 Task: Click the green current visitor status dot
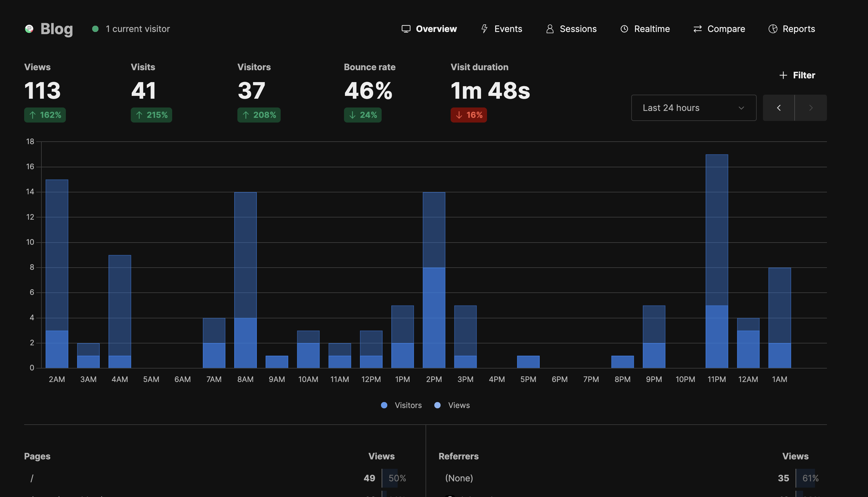click(x=95, y=29)
